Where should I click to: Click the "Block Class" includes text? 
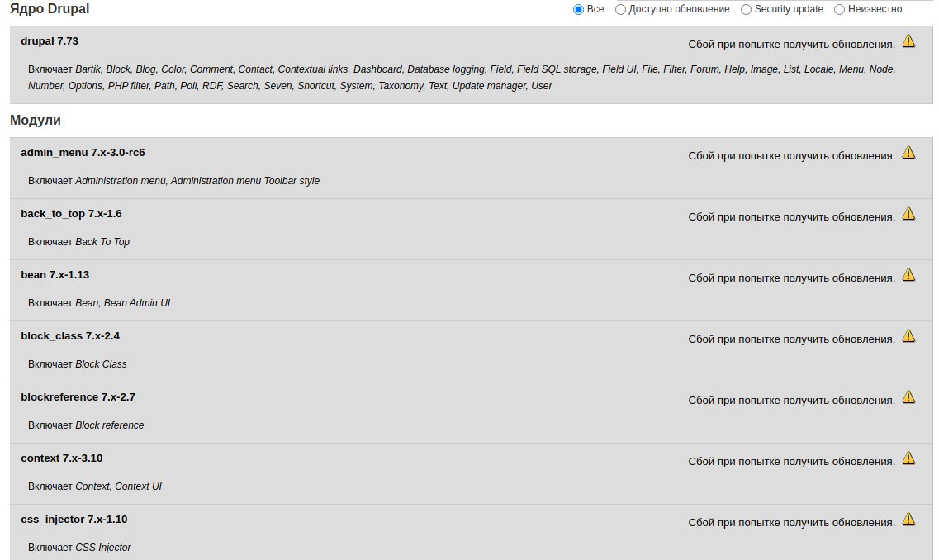coord(102,364)
